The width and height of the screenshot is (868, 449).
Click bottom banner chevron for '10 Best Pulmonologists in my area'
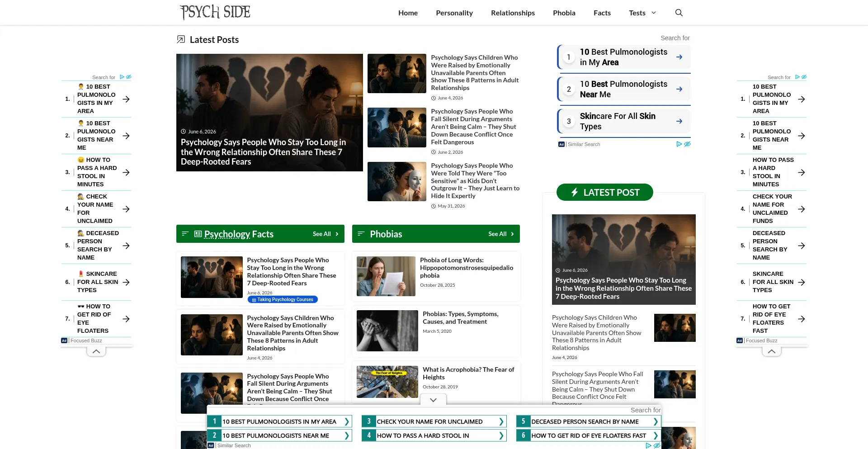(347, 421)
